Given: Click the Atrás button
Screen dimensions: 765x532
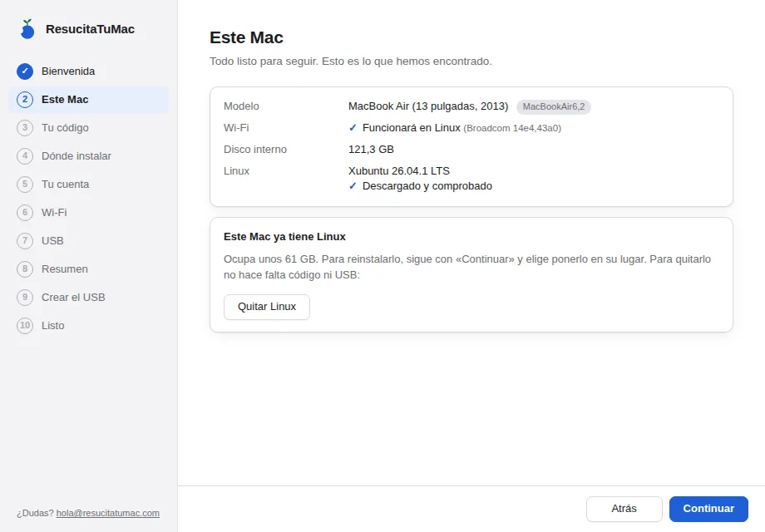Looking at the screenshot, I should [624, 509].
